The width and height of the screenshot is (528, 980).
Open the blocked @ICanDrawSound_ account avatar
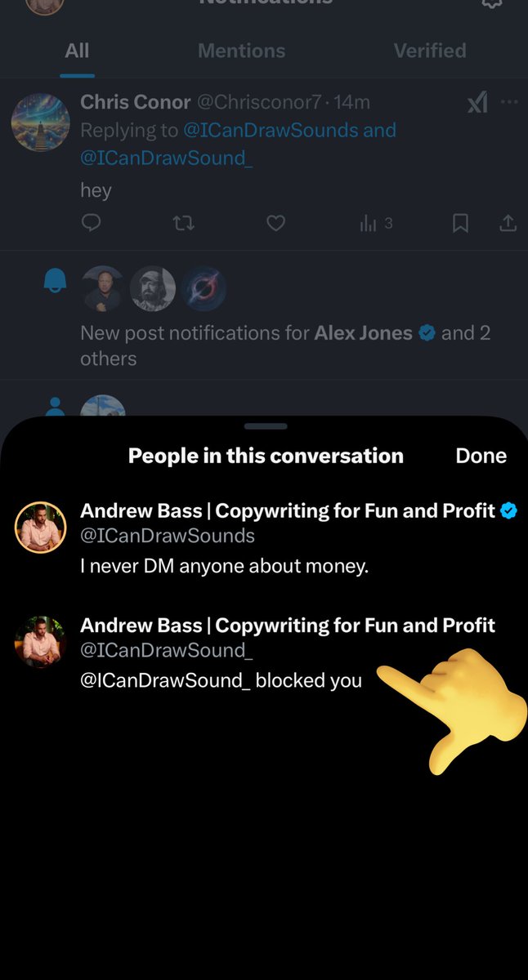point(39,641)
